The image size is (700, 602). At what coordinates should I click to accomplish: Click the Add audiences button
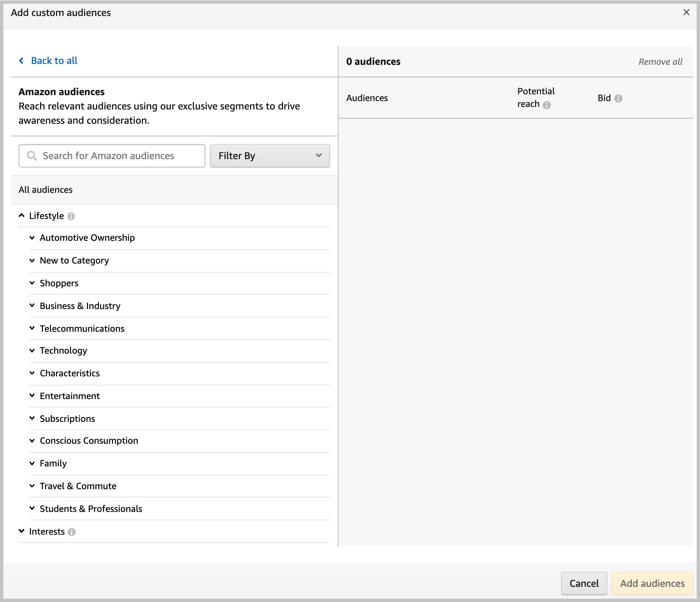[652, 583]
